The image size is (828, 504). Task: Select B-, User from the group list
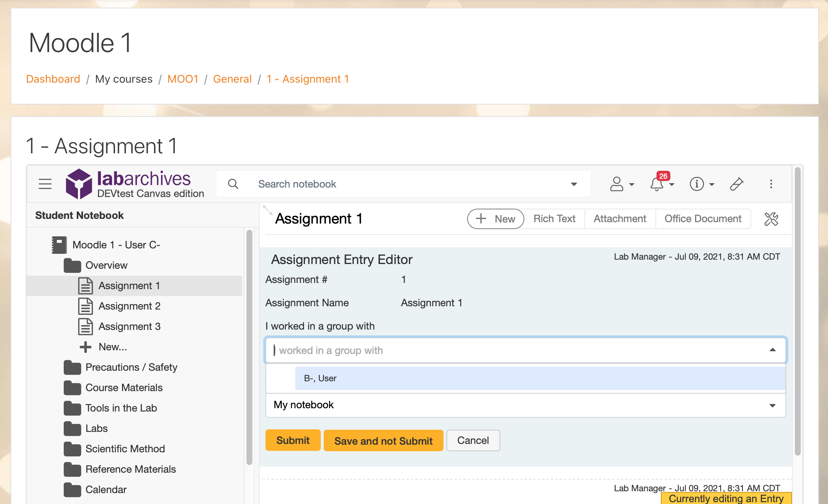(540, 378)
